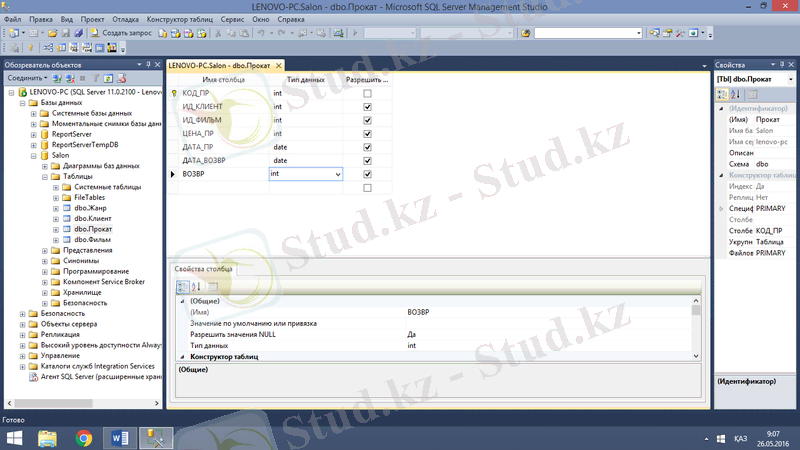Click Alphabetical icon in Свойства столбца pane
This screenshot has height=450, width=800.
(x=196, y=287)
